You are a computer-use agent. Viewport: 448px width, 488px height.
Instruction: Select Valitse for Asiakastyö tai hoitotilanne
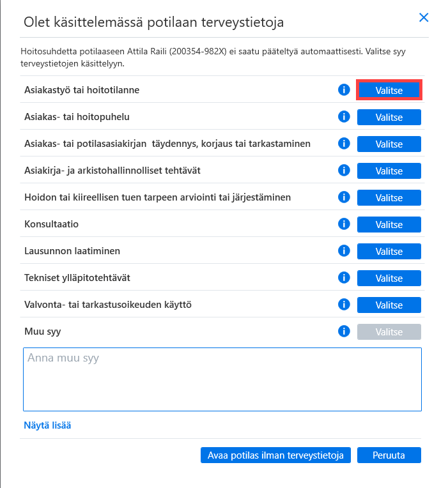[389, 90]
